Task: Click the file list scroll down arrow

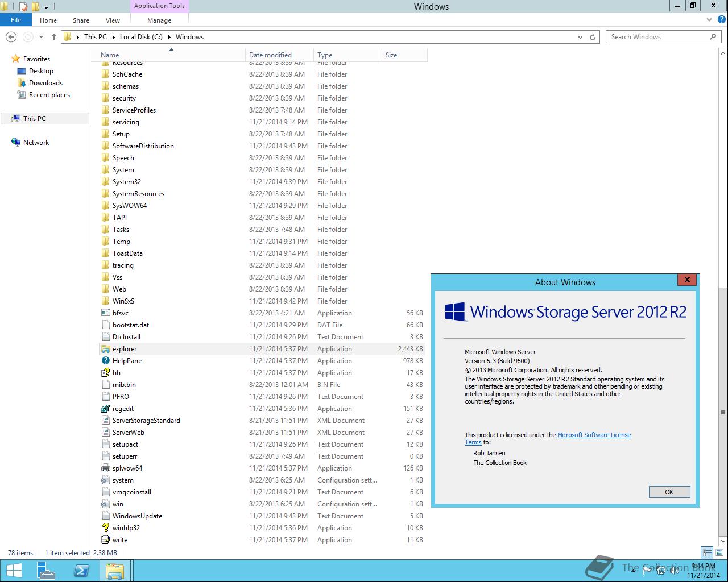Action: coord(723,541)
